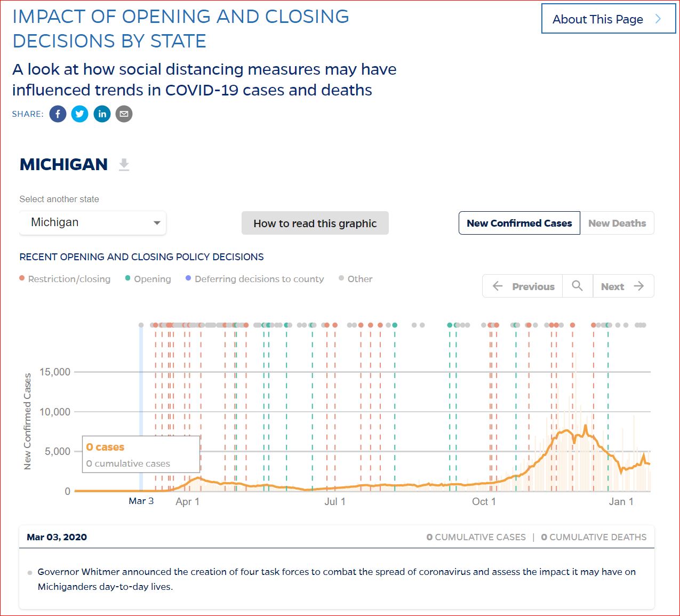Share the page on Twitter
This screenshot has height=616, width=680.
80,114
